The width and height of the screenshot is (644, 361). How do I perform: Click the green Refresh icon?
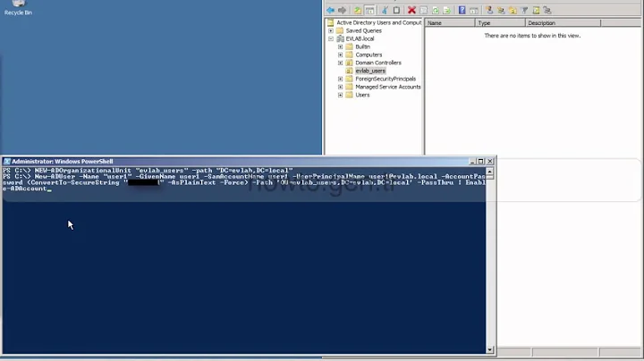(436, 10)
